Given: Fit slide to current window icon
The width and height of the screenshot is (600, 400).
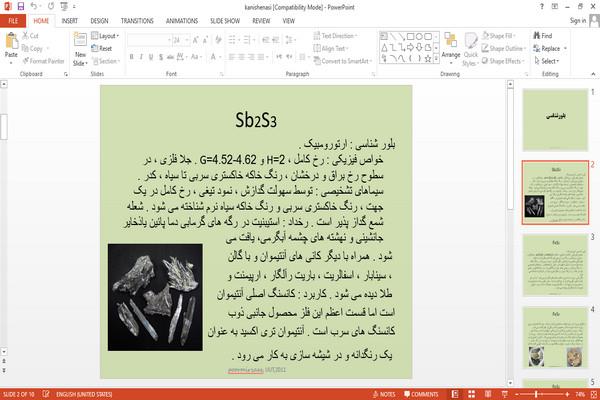Looking at the screenshot, I should [x=593, y=394].
